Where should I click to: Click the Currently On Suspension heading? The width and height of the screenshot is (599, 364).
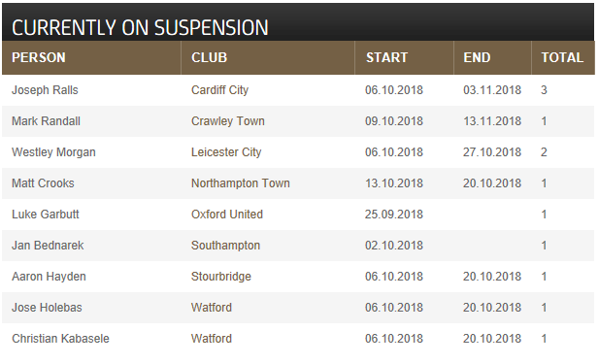coord(140,28)
